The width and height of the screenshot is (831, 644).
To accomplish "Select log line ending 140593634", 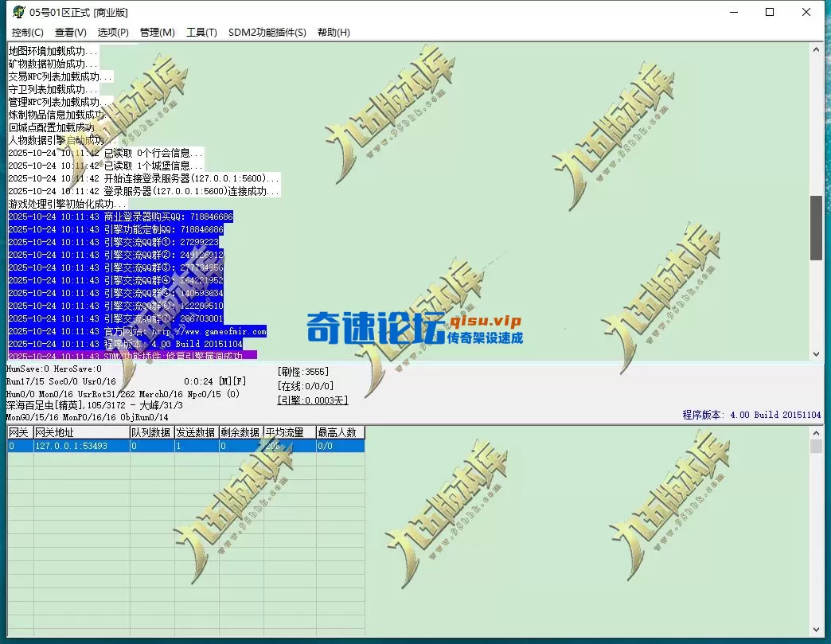I will (x=115, y=293).
